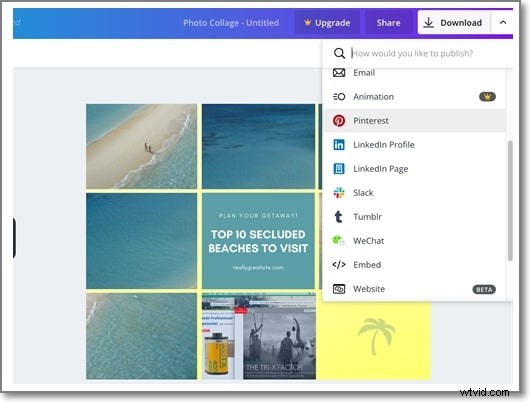Select WeChat from the list
The image size is (530, 402).
[x=414, y=241]
